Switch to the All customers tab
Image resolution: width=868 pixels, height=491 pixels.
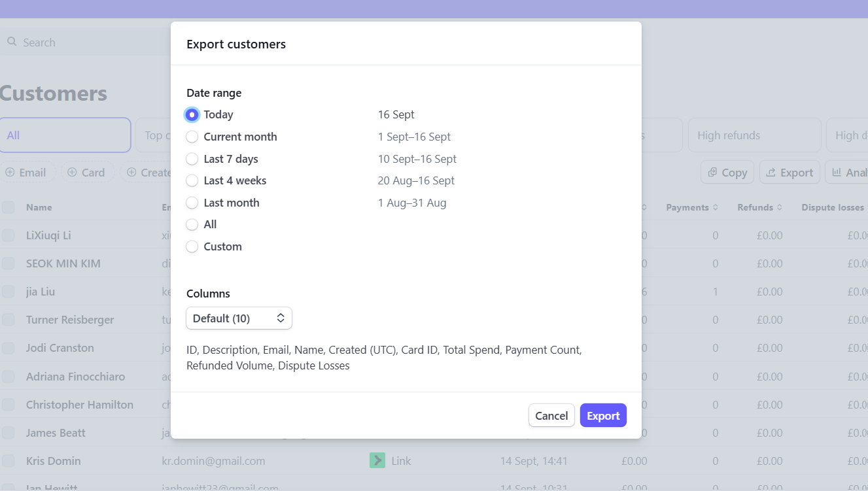tap(65, 135)
